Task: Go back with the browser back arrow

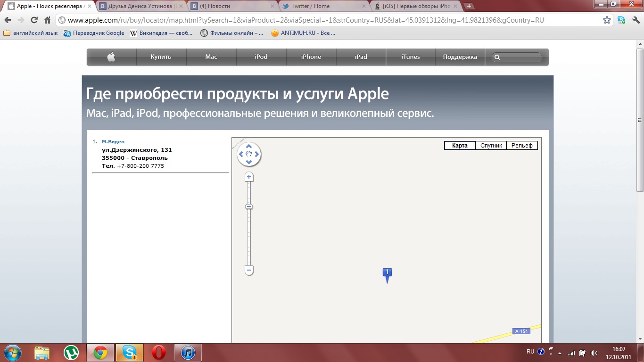Action: (x=8, y=20)
